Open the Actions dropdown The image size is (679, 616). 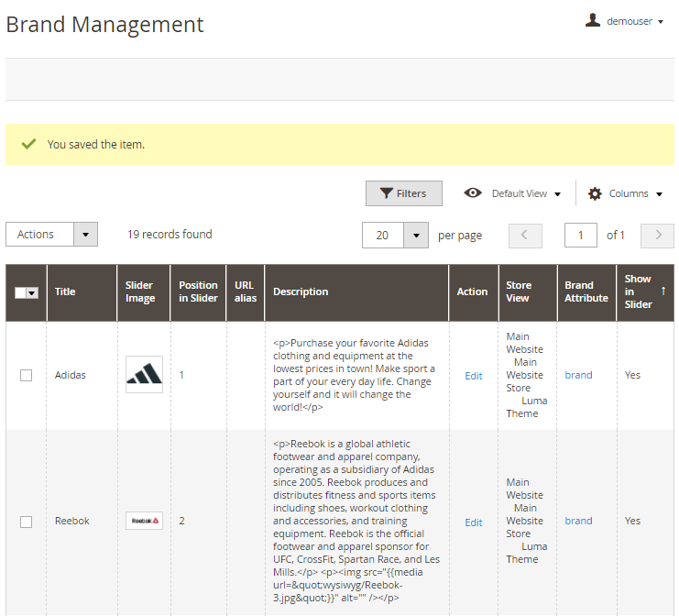pyautogui.click(x=51, y=235)
